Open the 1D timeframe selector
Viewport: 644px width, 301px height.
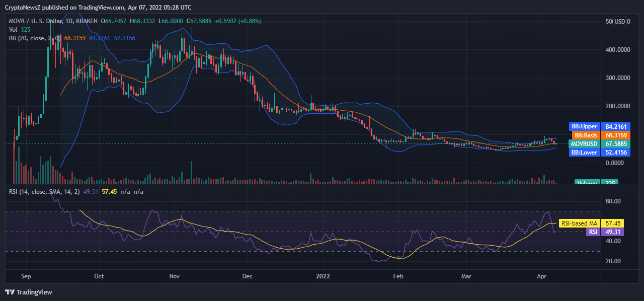69,22
